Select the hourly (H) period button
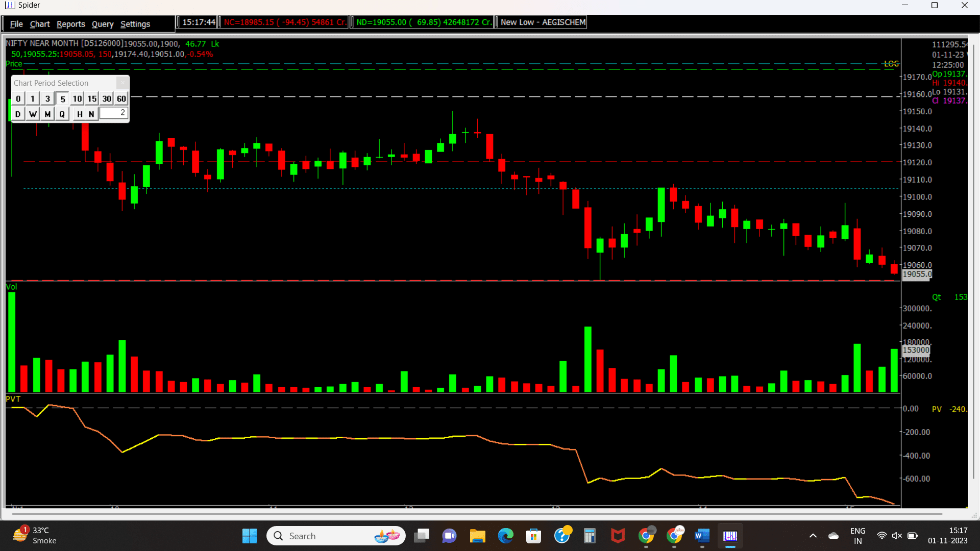Screen dimensions: 980x551 [x=79, y=114]
